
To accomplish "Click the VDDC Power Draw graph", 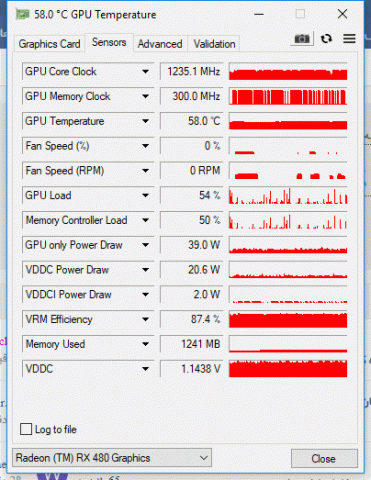I will coord(288,270).
